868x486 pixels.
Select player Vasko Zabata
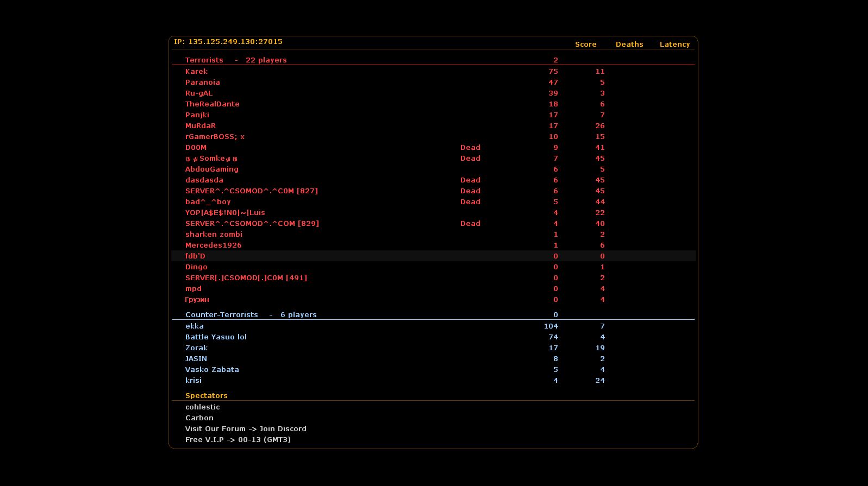[x=212, y=370]
